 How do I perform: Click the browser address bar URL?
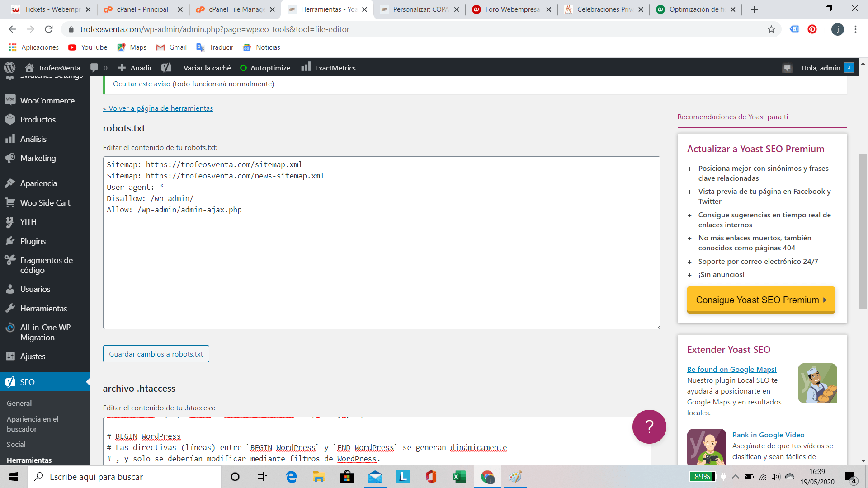coord(215,29)
